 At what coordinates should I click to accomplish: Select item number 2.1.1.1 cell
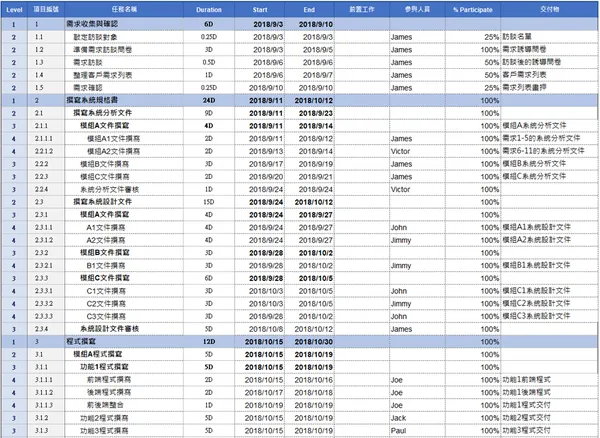coord(46,138)
